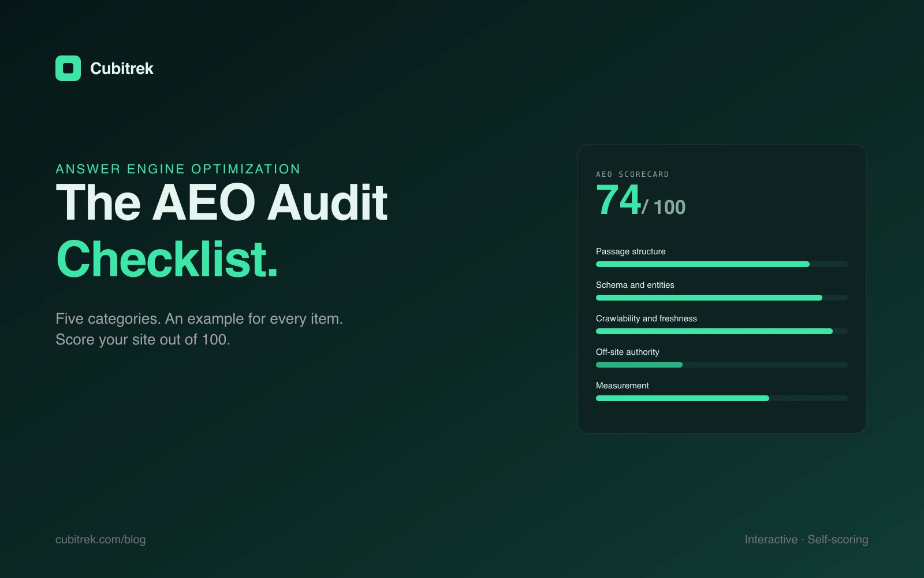Click 'Five categories. An example for every item.'
The image size is (924, 578).
tap(199, 318)
